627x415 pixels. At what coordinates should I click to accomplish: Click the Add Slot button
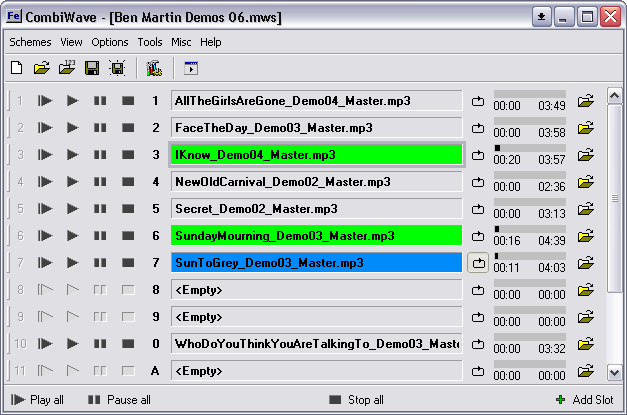point(584,400)
